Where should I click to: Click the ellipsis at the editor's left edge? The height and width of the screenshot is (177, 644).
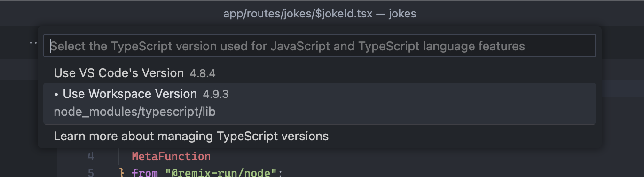tap(33, 43)
